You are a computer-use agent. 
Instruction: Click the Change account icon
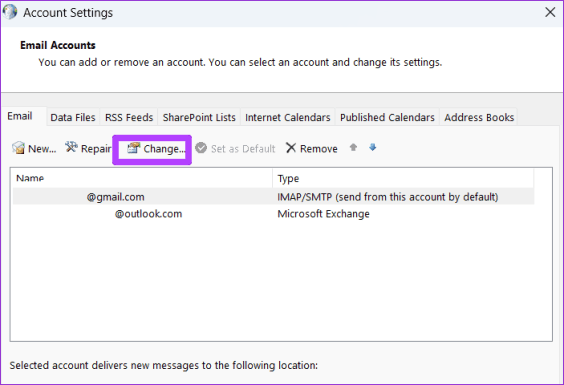coord(133,148)
